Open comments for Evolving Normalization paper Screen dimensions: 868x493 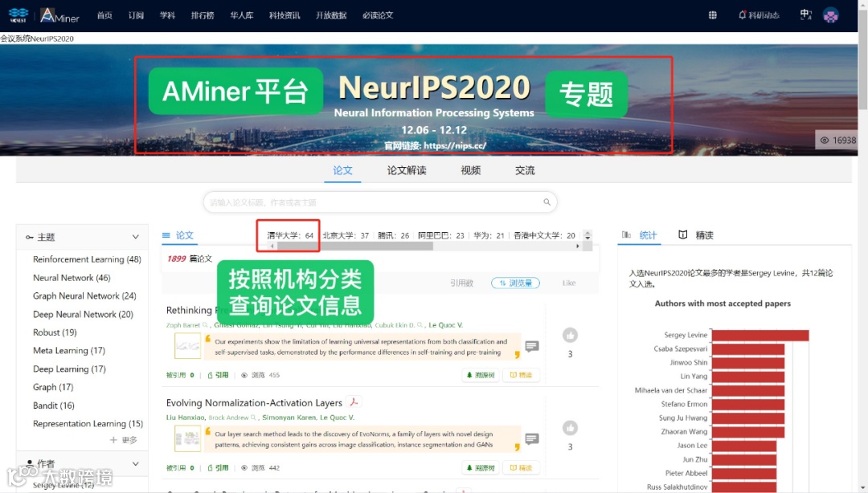point(532,438)
